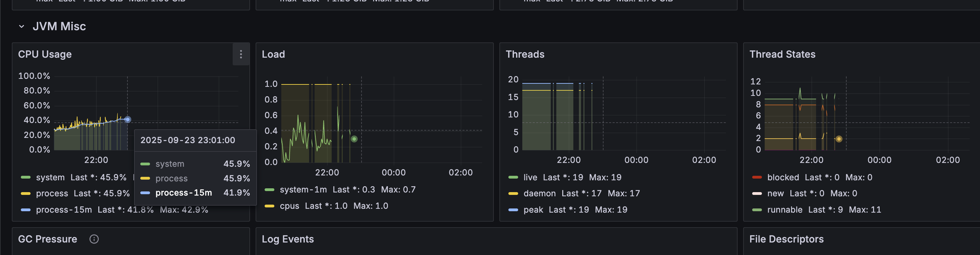
Task: Click the GC Pressure info icon
Action: (x=94, y=239)
